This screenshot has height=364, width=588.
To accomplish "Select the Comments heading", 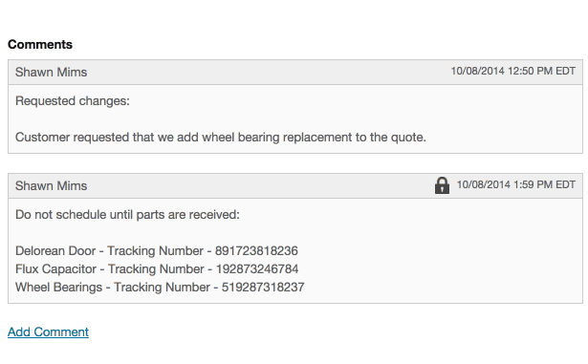I will [x=40, y=45].
